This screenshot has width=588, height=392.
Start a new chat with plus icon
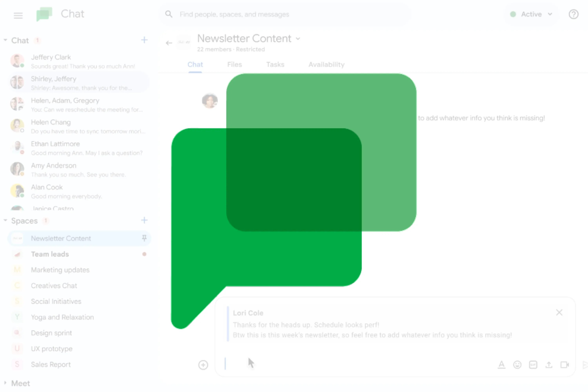[144, 40]
